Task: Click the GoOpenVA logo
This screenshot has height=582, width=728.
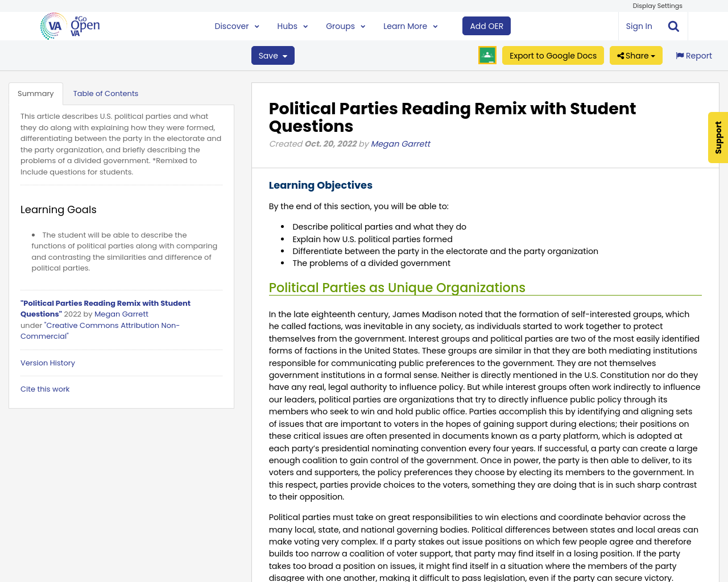Action: (x=68, y=25)
